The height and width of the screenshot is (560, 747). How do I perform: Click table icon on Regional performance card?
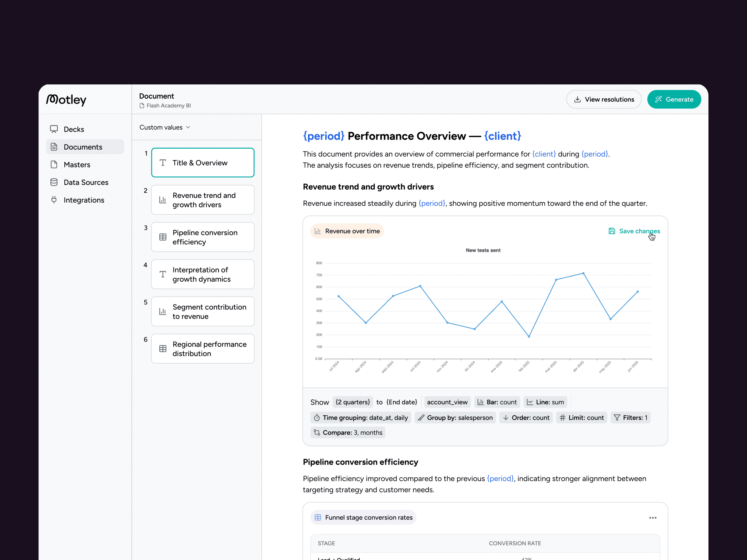click(x=163, y=349)
